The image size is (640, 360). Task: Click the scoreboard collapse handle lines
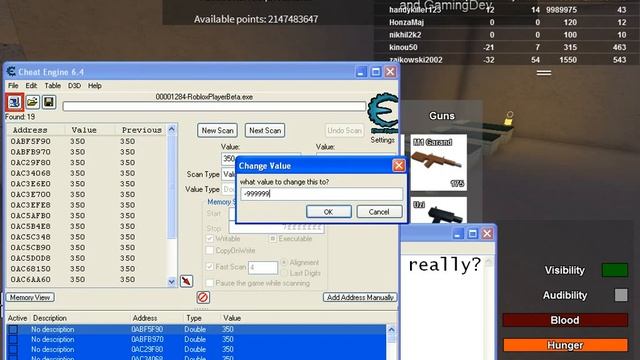(x=544, y=73)
